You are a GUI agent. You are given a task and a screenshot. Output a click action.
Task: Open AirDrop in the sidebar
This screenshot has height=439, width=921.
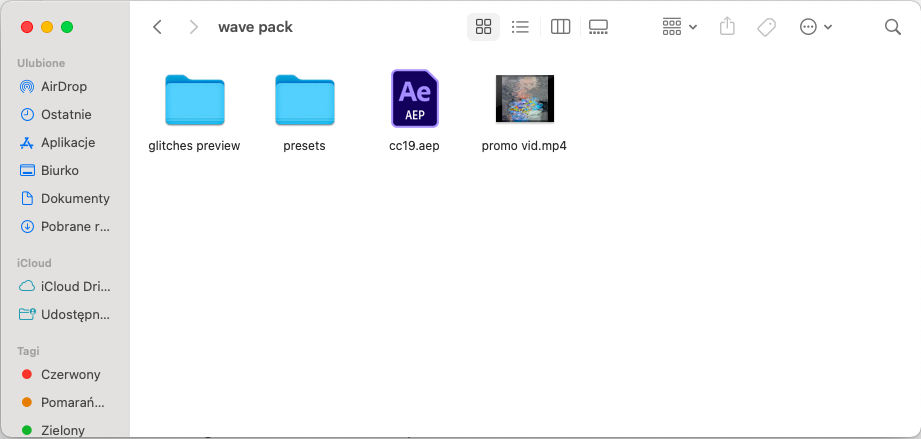(x=64, y=86)
